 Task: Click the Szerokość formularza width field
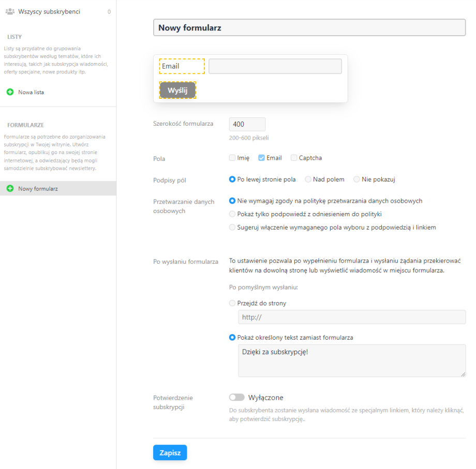tap(247, 124)
